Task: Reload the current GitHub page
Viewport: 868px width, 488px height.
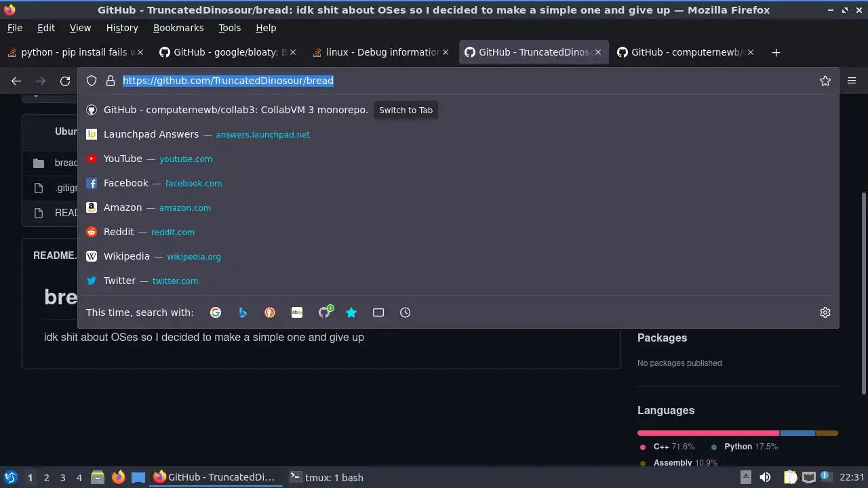Action: (65, 81)
